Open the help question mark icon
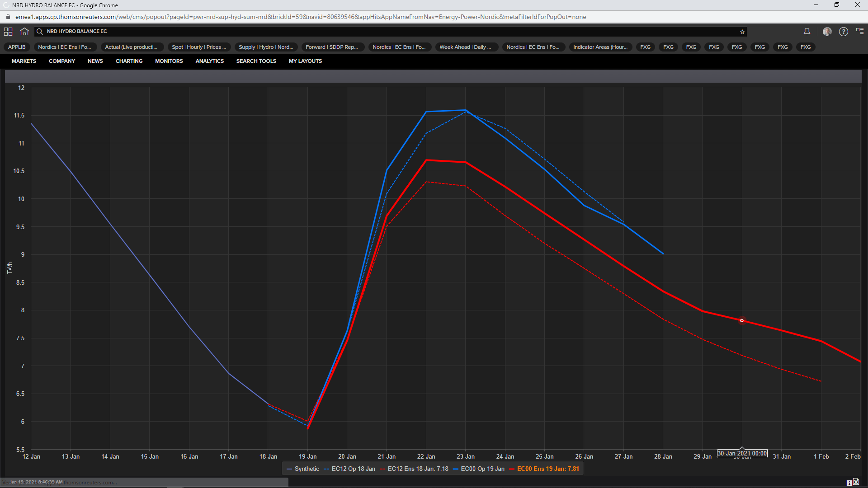Viewport: 868px width, 488px height. pos(843,32)
